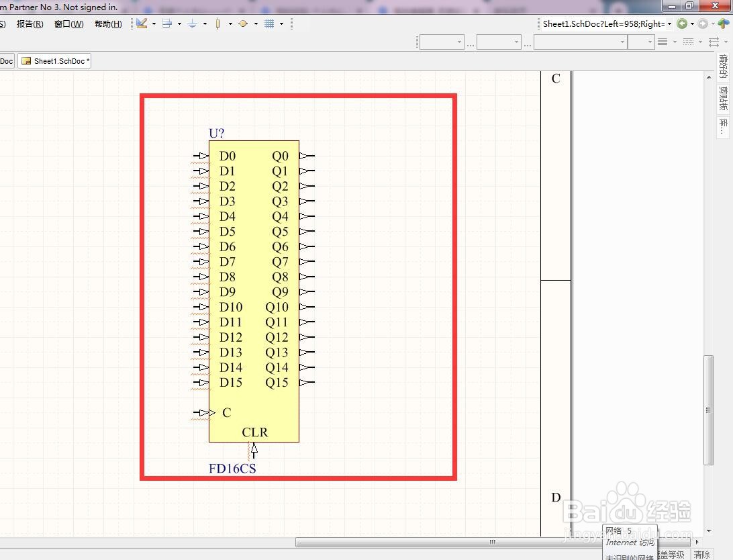The image size is (733, 560).
Task: Click the navigation address field Sheet1.SchDoc?Left=958
Action: tap(603, 24)
